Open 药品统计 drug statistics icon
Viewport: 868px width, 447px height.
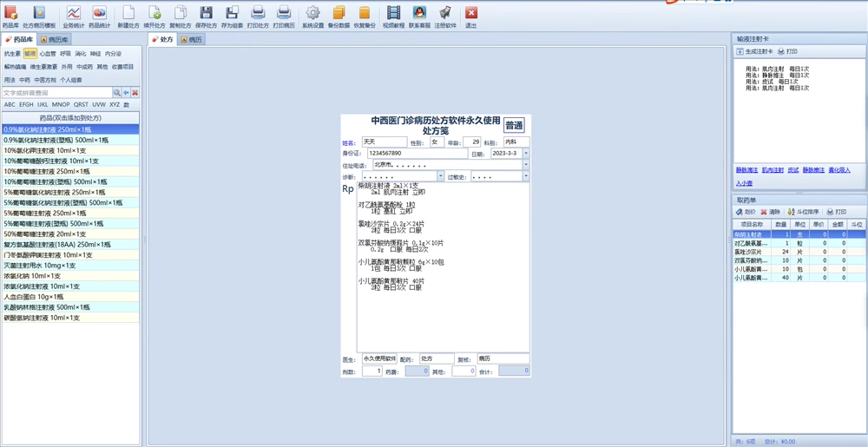point(99,16)
